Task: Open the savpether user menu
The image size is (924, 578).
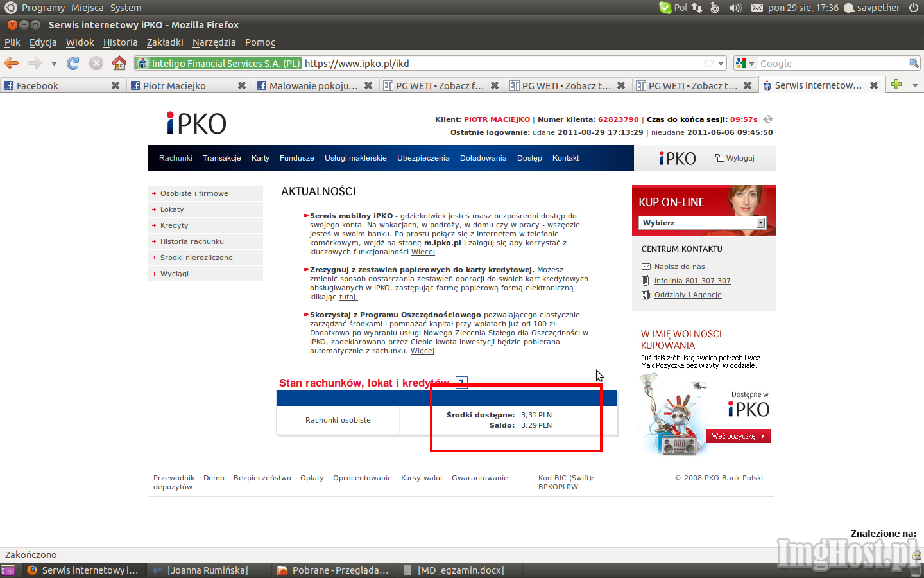Action: 871,8
